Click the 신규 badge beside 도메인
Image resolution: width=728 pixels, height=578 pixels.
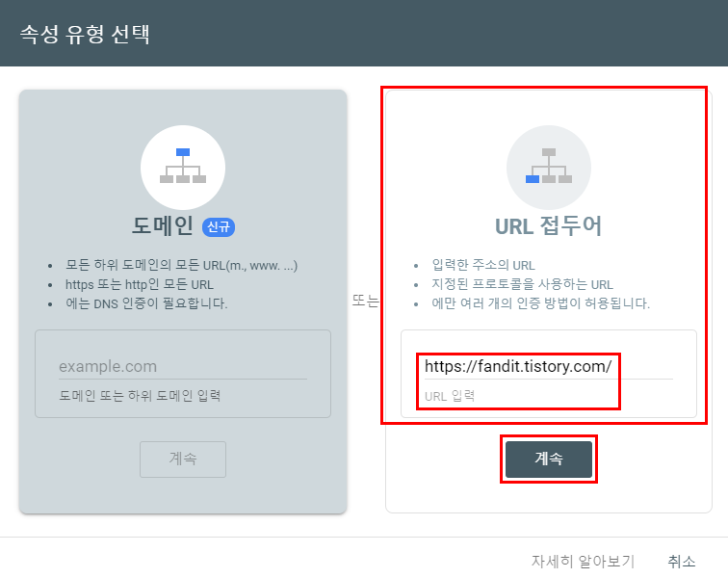(219, 226)
